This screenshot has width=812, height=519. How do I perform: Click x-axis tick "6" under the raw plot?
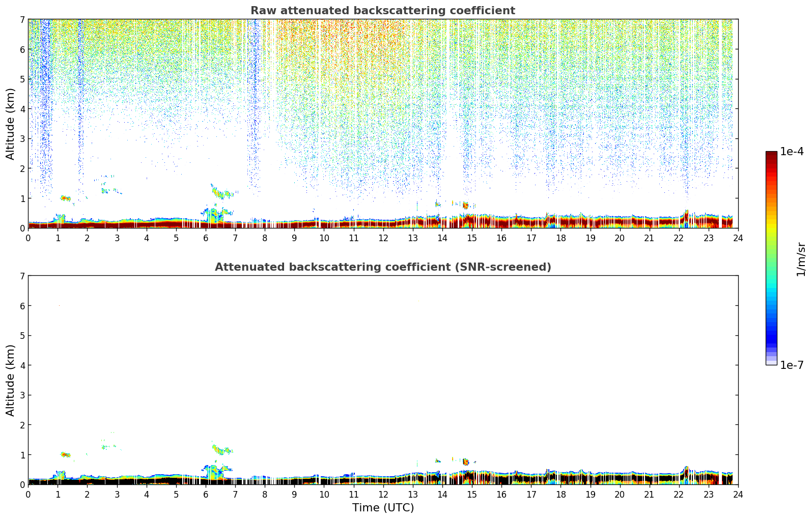point(206,238)
